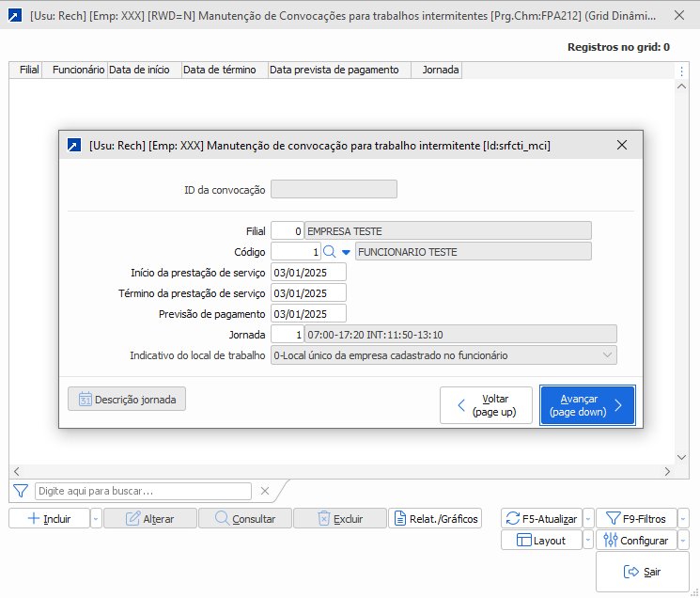700x598 pixels.
Task: Click the magnifier lookup icon beside Código
Action: 330,252
